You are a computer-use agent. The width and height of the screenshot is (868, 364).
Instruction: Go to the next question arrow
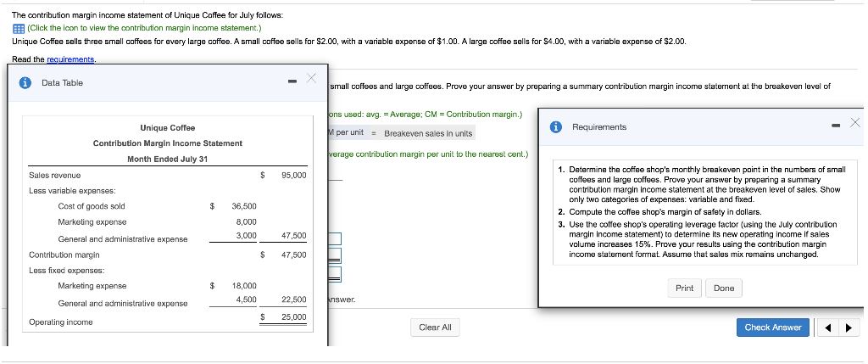point(848,328)
